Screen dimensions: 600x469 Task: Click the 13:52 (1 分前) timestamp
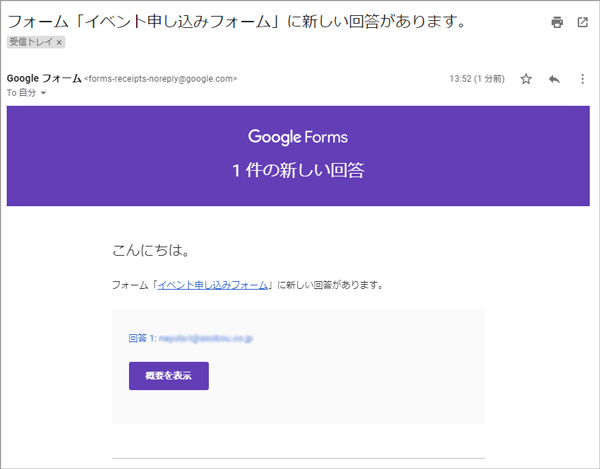(x=477, y=79)
